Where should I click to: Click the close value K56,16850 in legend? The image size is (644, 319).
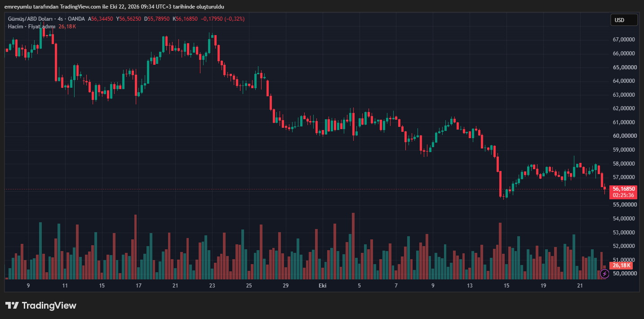(185, 19)
